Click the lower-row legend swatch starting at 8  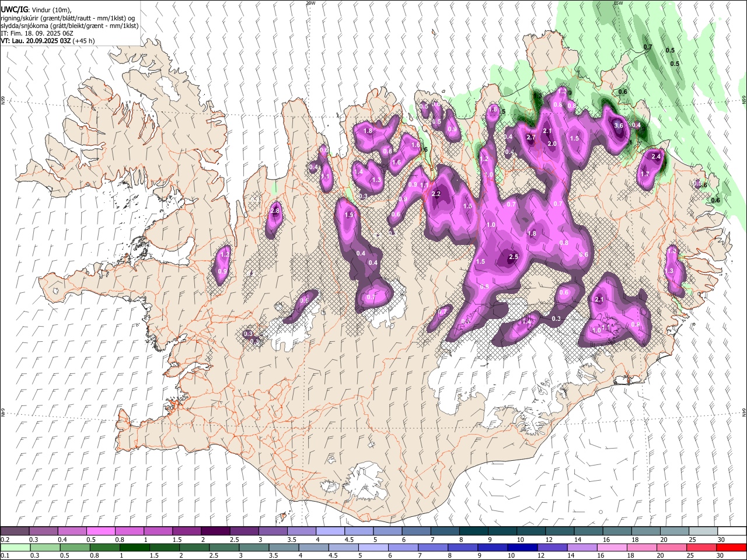462,547
